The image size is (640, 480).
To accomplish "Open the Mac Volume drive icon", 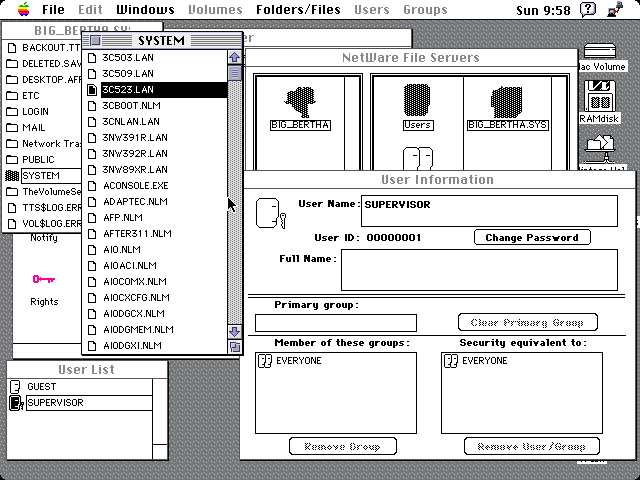I will pos(602,53).
